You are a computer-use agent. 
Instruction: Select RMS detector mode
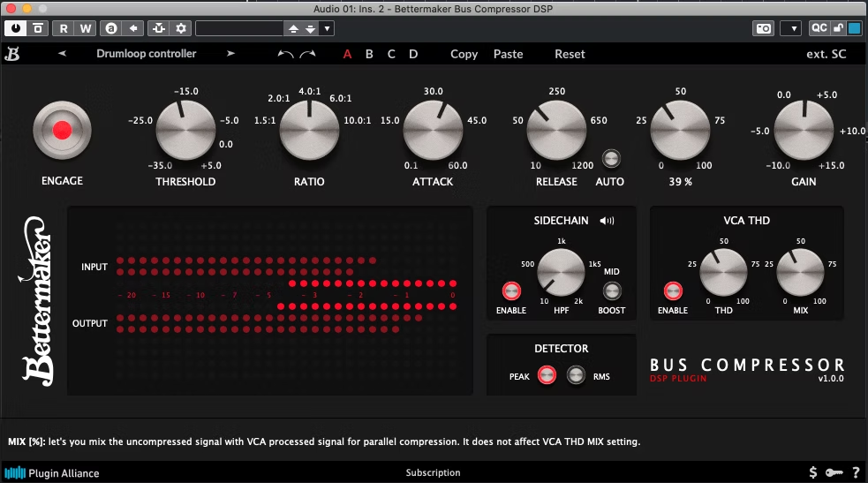tap(576, 375)
